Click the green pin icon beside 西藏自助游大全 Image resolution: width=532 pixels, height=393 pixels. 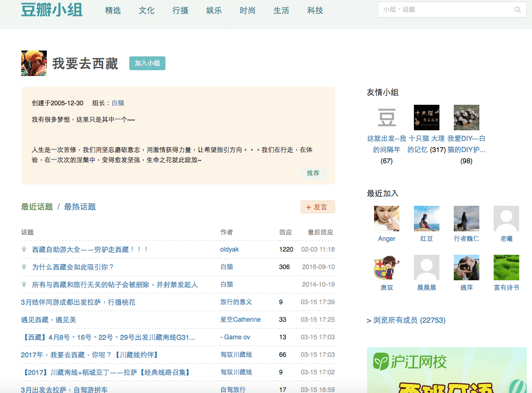pyautogui.click(x=23, y=249)
